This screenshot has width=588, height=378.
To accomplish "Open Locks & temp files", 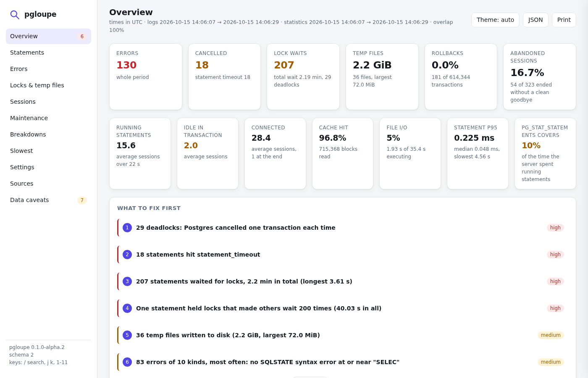I will tap(48, 85).
